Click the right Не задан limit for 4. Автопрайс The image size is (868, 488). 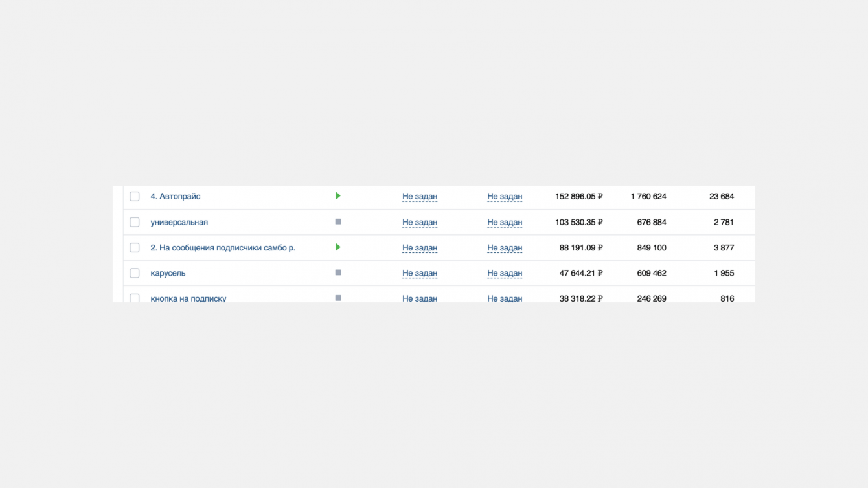pyautogui.click(x=505, y=197)
